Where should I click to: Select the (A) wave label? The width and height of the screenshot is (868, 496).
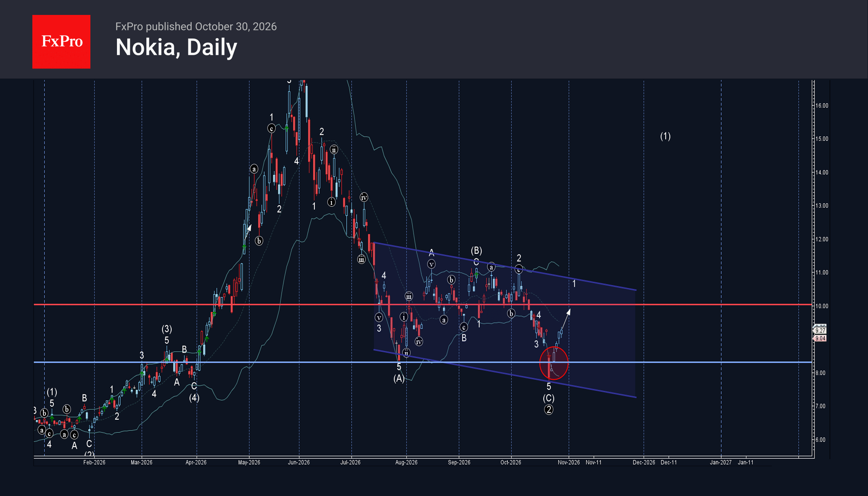399,378
